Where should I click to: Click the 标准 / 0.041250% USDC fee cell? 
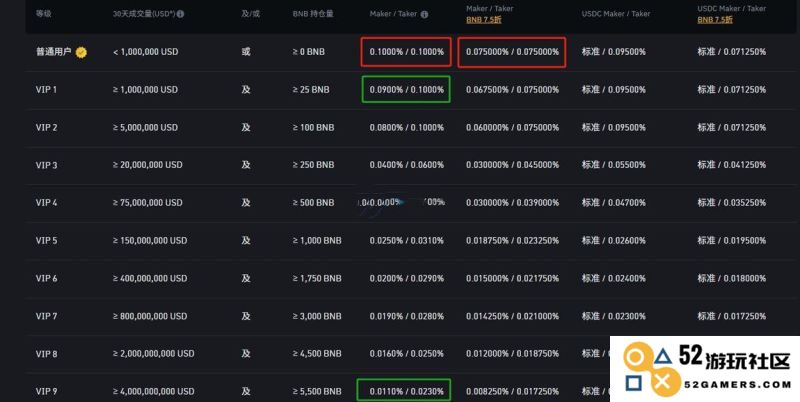click(732, 165)
